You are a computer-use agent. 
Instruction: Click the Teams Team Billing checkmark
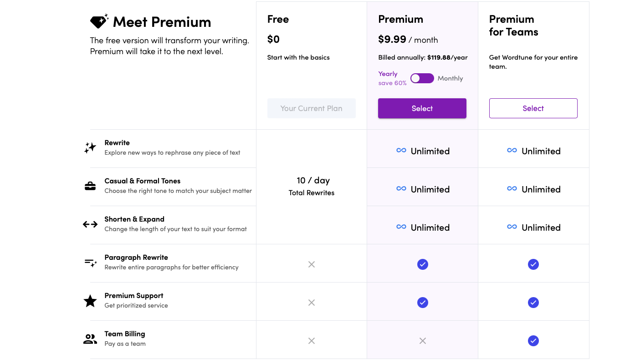tap(533, 341)
